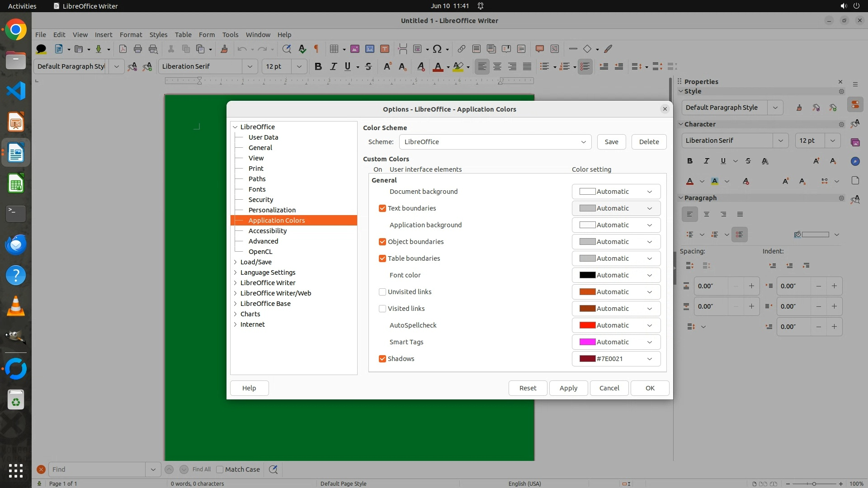Select Accessibility in options tree
The width and height of the screenshot is (868, 488).
(267, 231)
